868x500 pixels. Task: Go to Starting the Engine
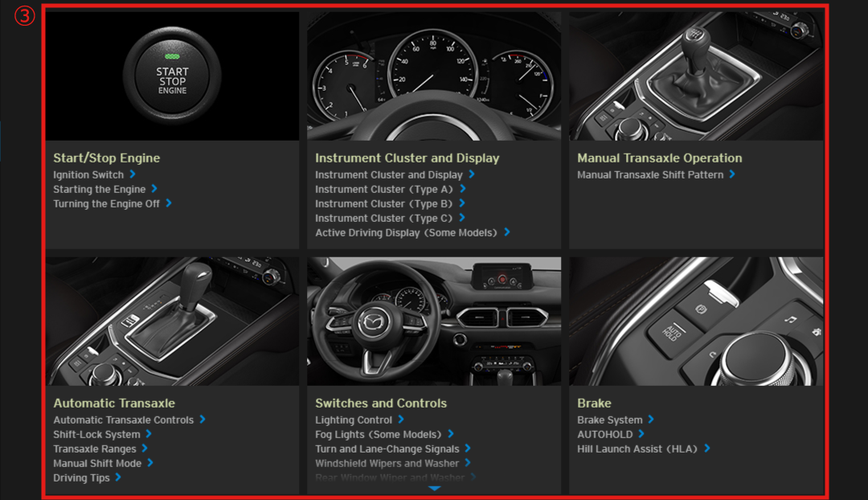click(99, 190)
